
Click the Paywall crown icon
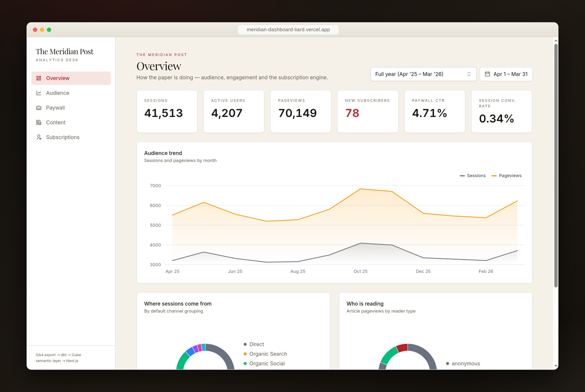click(39, 108)
